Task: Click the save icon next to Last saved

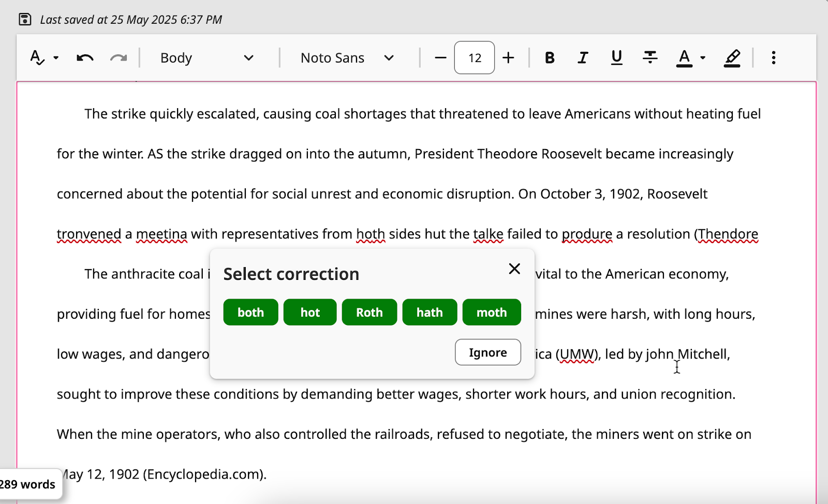Action: [x=25, y=20]
